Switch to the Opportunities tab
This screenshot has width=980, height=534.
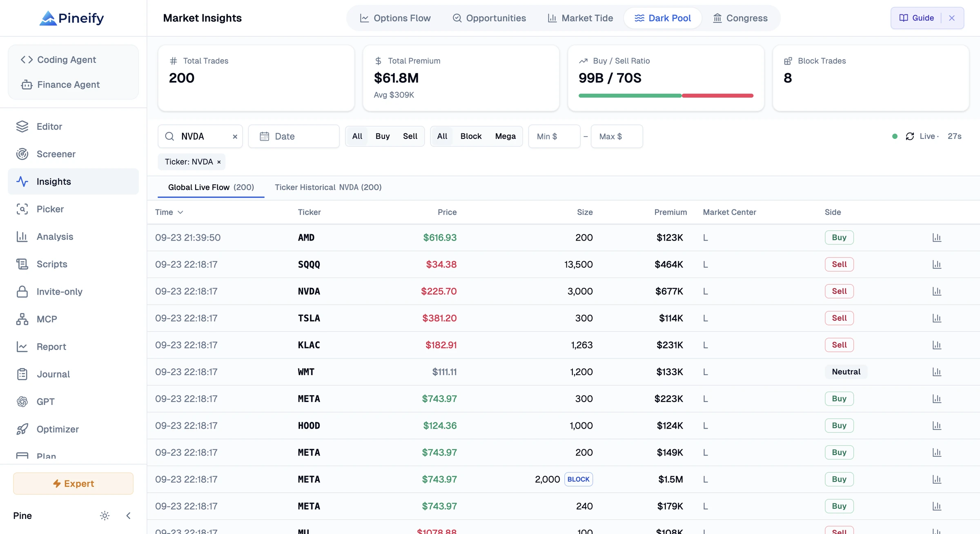(x=489, y=18)
